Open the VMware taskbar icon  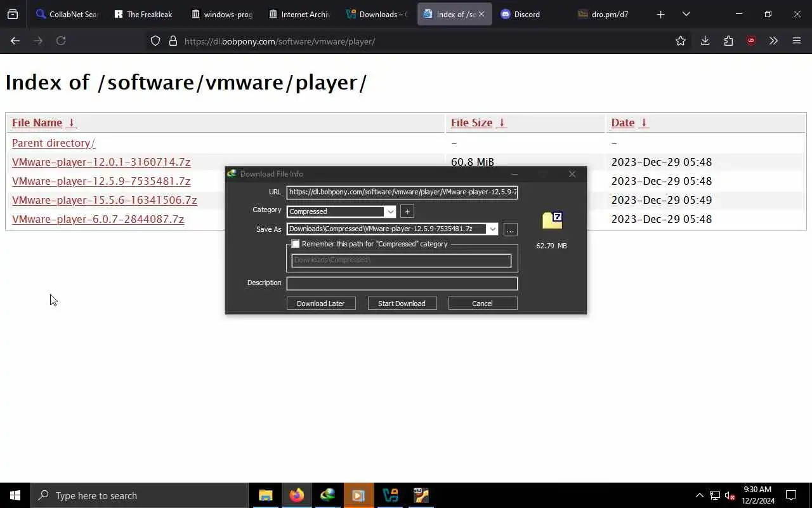tap(390, 495)
